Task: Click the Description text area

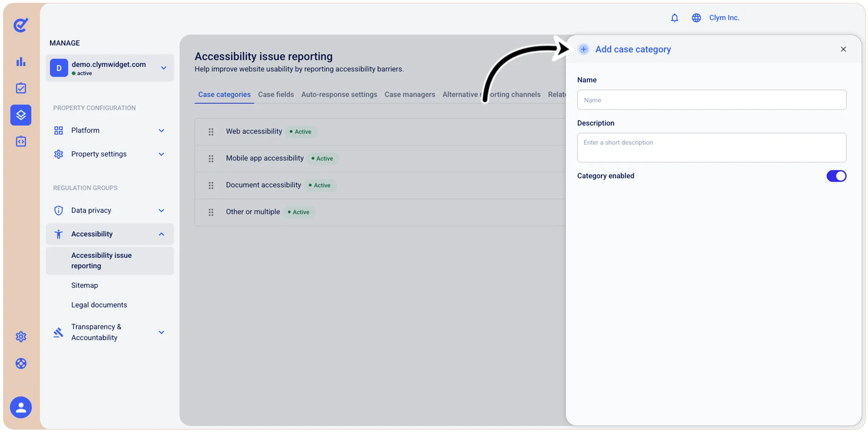Action: (x=711, y=147)
